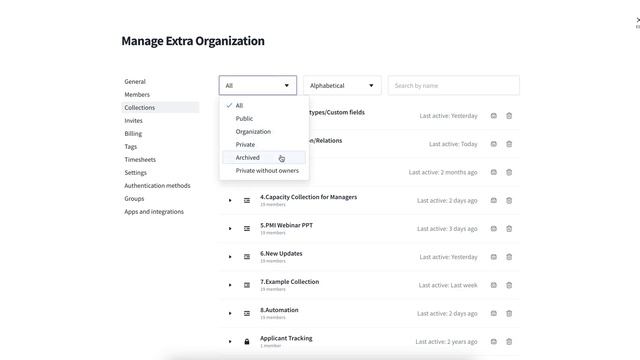This screenshot has height=360, width=640.
Task: Click trash icon for row active 2 months ago
Action: 509,172
